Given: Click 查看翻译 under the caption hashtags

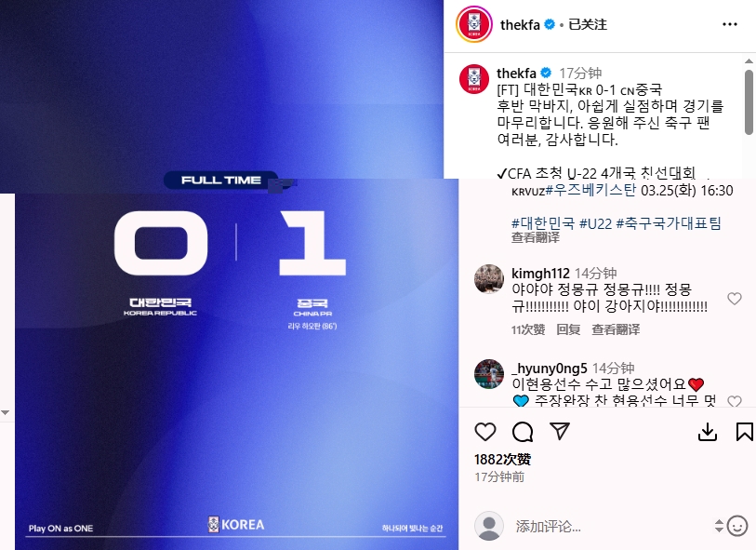Looking at the screenshot, I should click(x=536, y=237).
